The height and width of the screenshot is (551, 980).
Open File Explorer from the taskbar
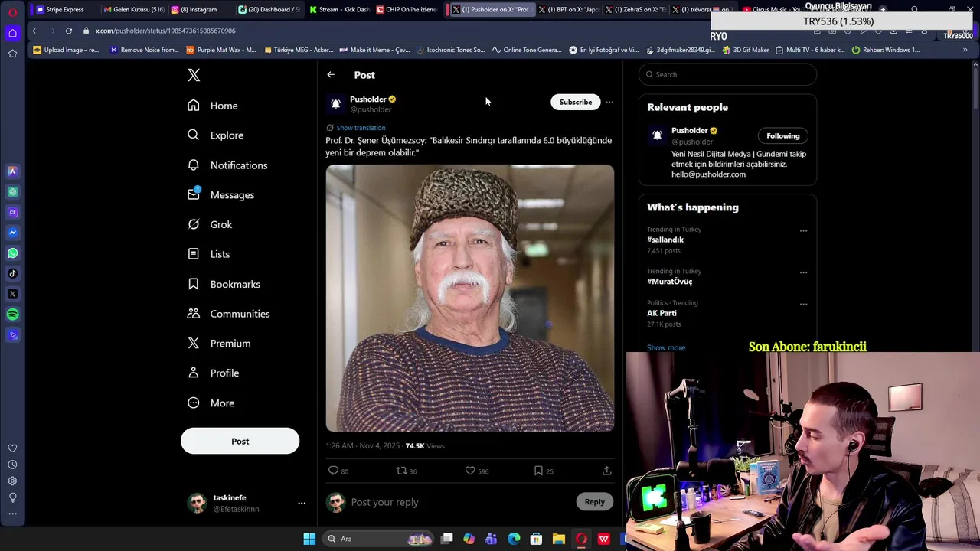pyautogui.click(x=559, y=539)
